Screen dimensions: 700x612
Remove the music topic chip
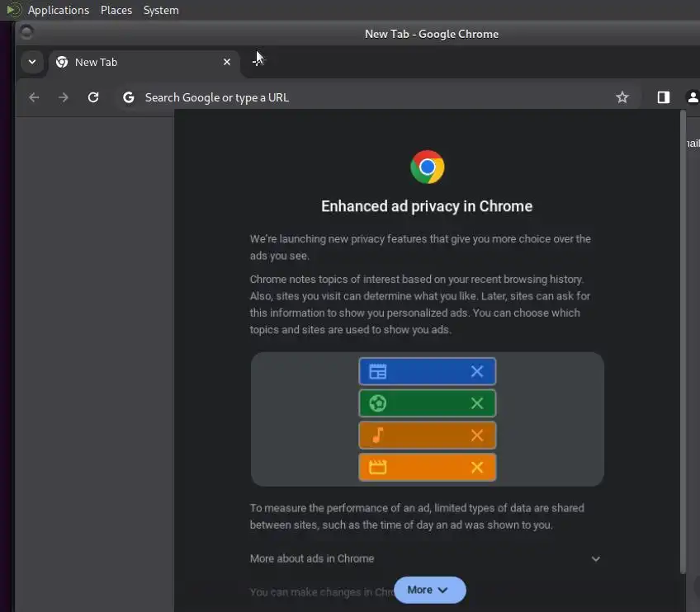point(477,435)
